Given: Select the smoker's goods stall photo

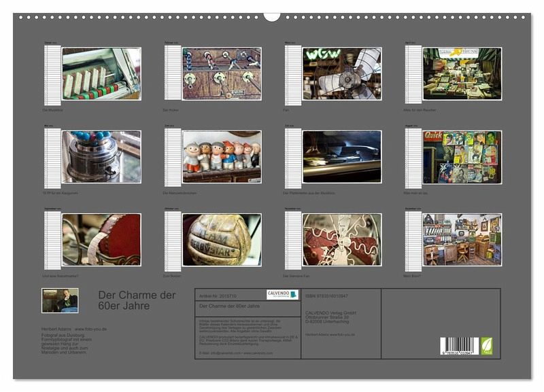Looking at the screenshot, I should (x=462, y=74).
